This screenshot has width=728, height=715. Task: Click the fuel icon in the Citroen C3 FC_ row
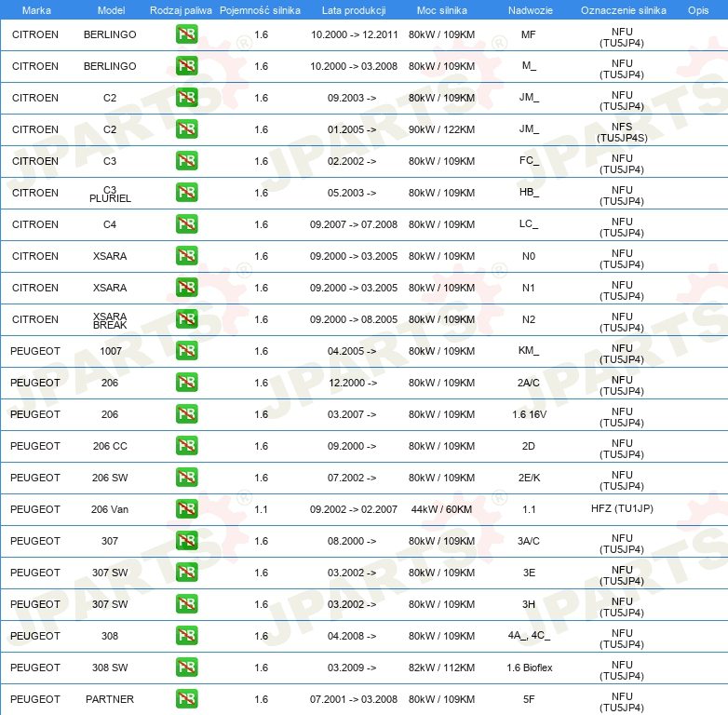click(186, 161)
